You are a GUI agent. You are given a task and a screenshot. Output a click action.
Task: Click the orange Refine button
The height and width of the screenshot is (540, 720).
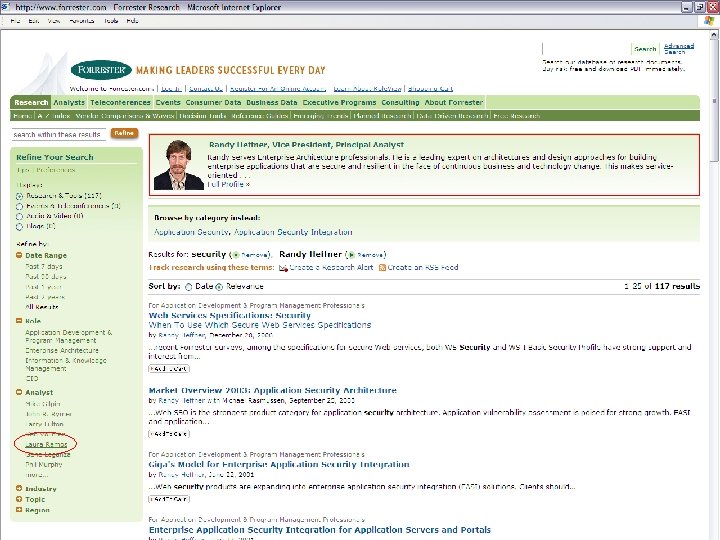(124, 133)
